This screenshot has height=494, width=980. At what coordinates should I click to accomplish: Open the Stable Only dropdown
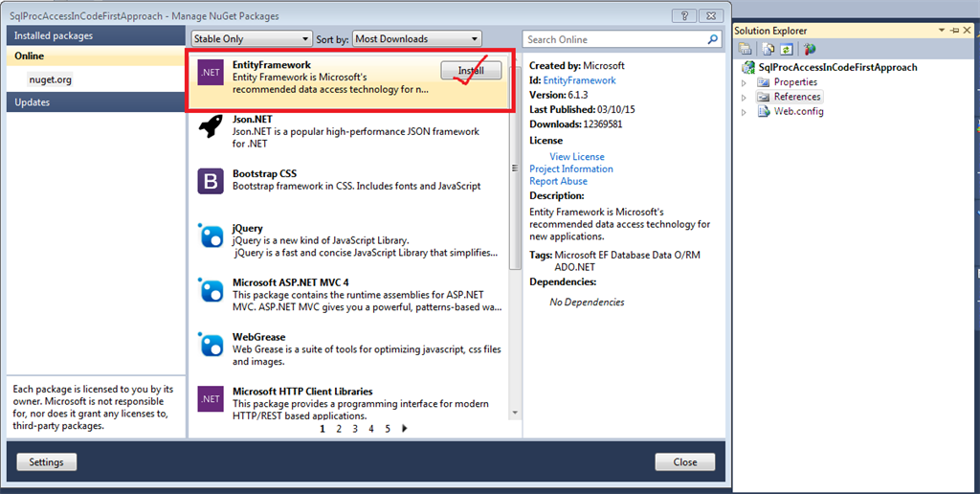(252, 38)
